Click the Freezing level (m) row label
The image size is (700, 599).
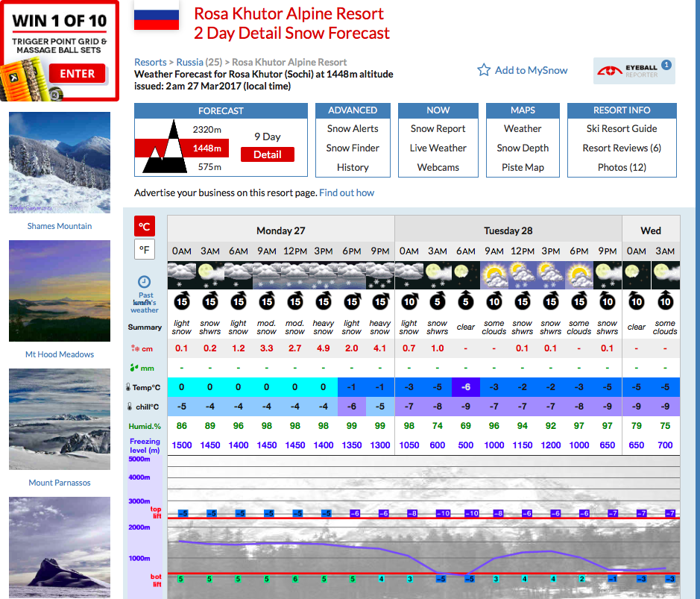(x=145, y=445)
